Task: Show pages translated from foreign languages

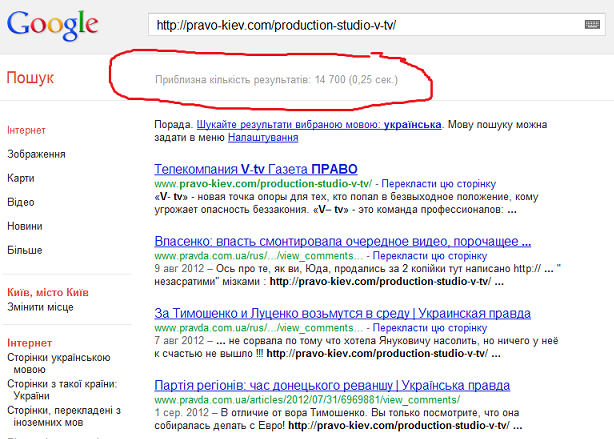Action: click(64, 415)
